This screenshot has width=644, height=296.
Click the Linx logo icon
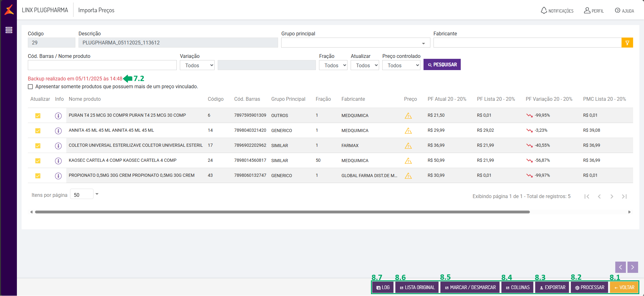(x=9, y=10)
